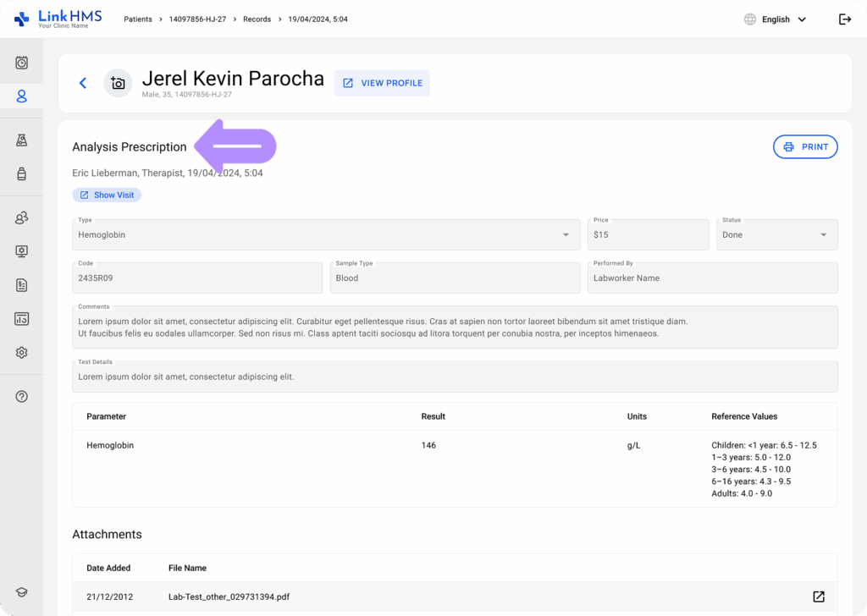Click the Result column header
This screenshot has width=867, height=616.
[x=433, y=416]
